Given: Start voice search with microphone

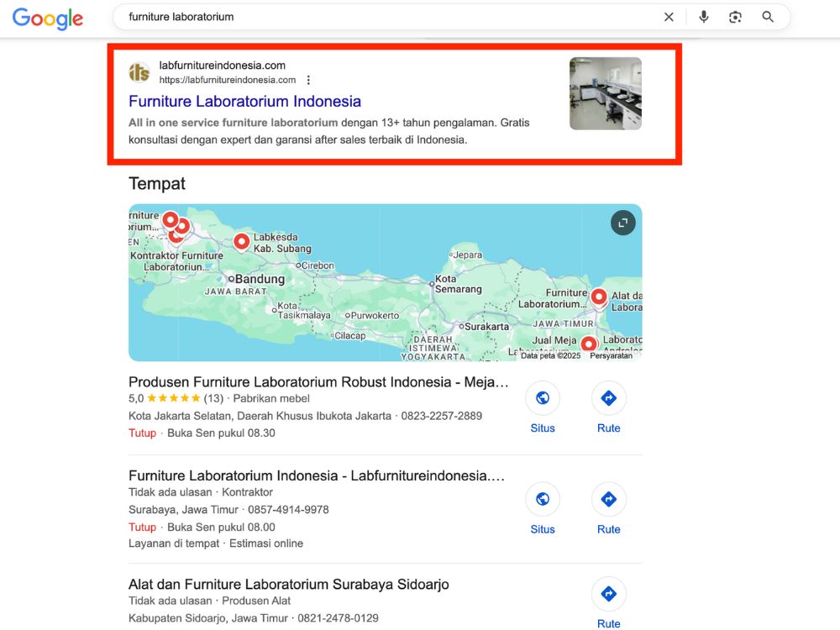Looking at the screenshot, I should 703,17.
